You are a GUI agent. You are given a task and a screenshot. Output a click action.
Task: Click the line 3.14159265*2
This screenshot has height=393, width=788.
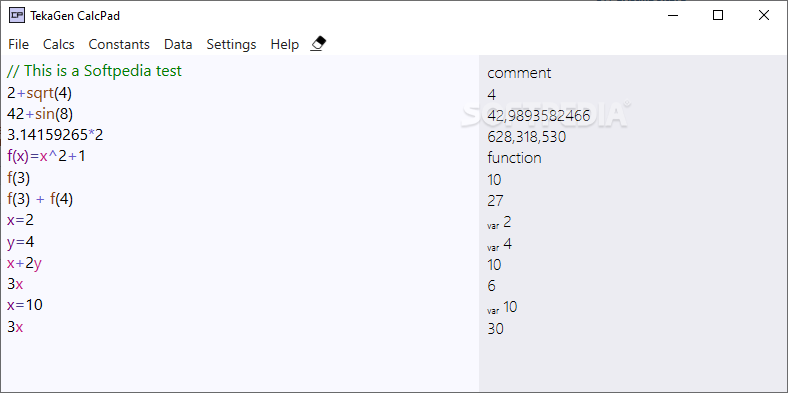click(55, 135)
